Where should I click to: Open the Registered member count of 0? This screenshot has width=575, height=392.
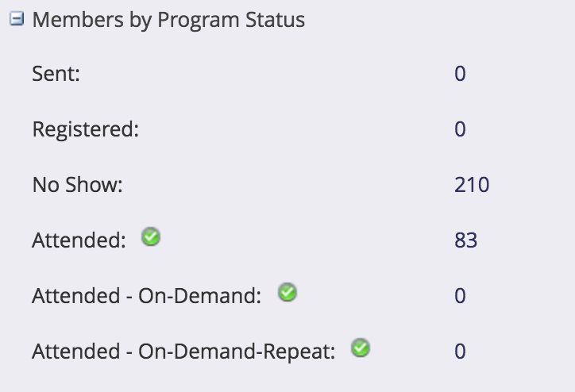click(460, 129)
